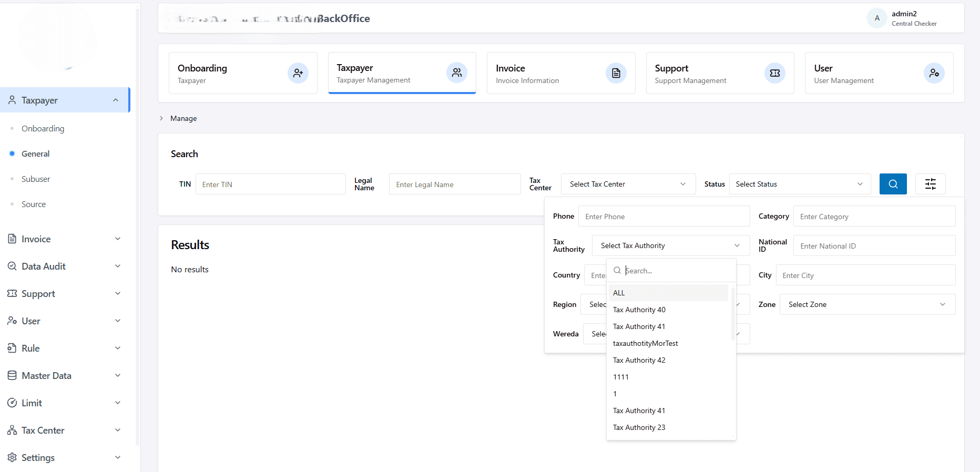Click the Tax Center sidebar network icon

pos(12,430)
